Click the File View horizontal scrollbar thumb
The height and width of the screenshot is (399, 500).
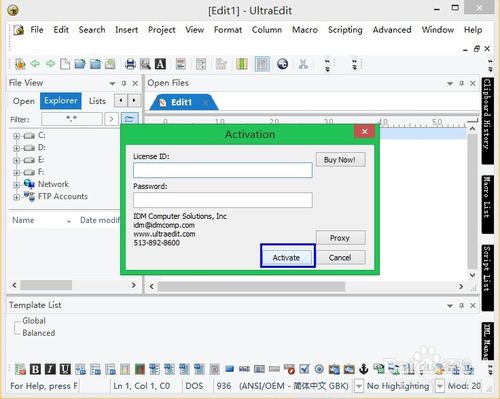point(46,285)
